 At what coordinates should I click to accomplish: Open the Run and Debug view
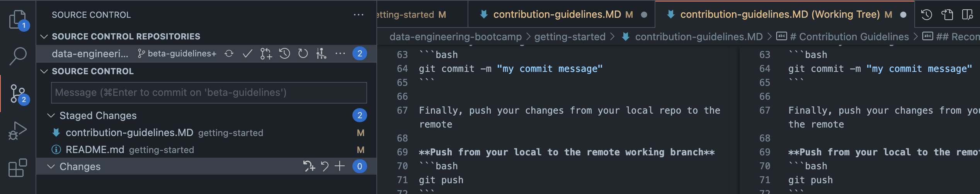[x=18, y=131]
